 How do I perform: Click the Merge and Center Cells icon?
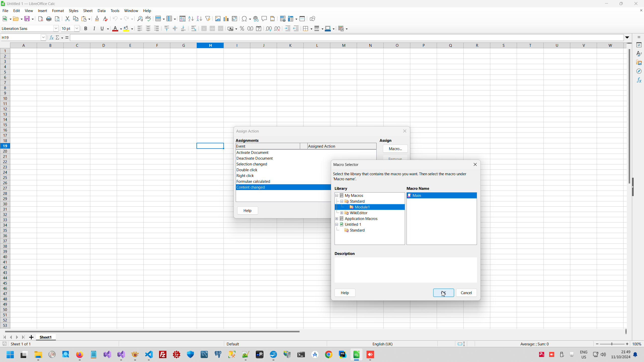tap(204, 28)
